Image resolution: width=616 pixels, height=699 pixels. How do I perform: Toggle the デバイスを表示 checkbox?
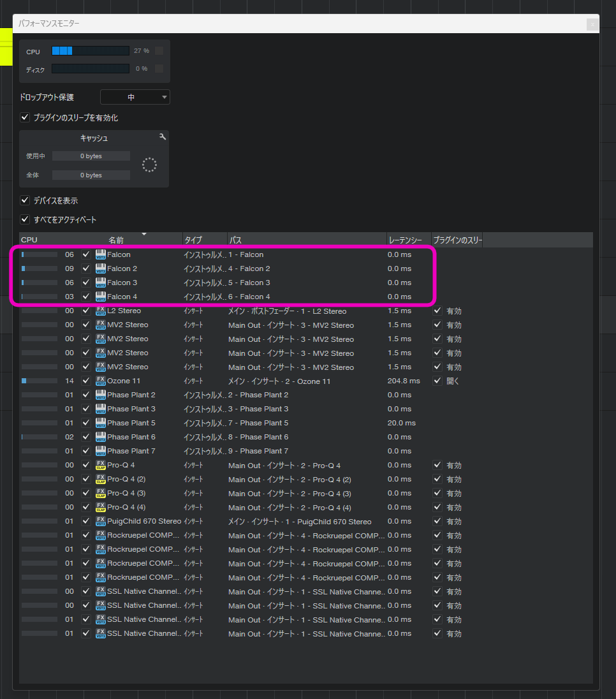pyautogui.click(x=25, y=200)
